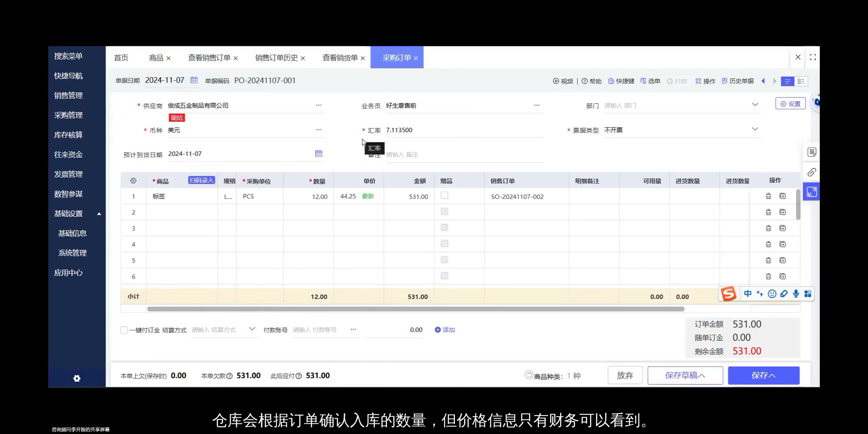
Task: Play the 视频 tutorial icon
Action: [556, 81]
